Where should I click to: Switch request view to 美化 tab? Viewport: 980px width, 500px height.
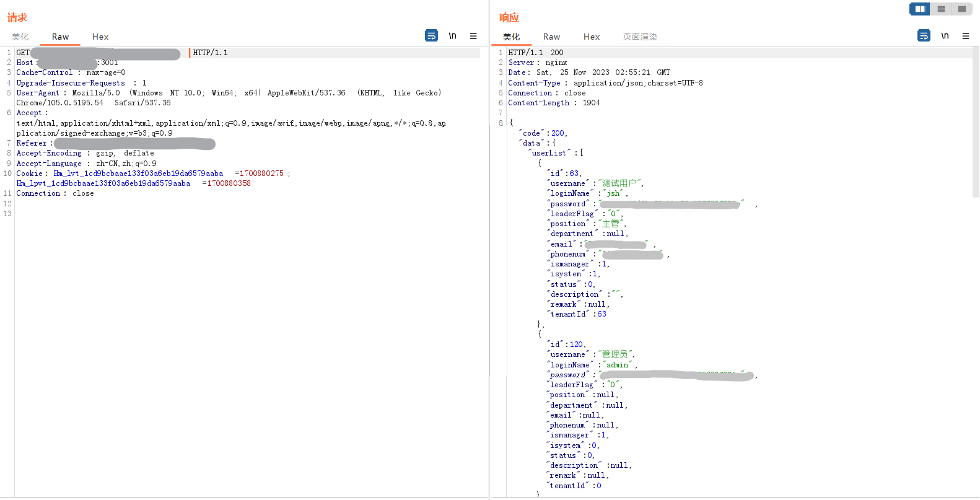[20, 37]
